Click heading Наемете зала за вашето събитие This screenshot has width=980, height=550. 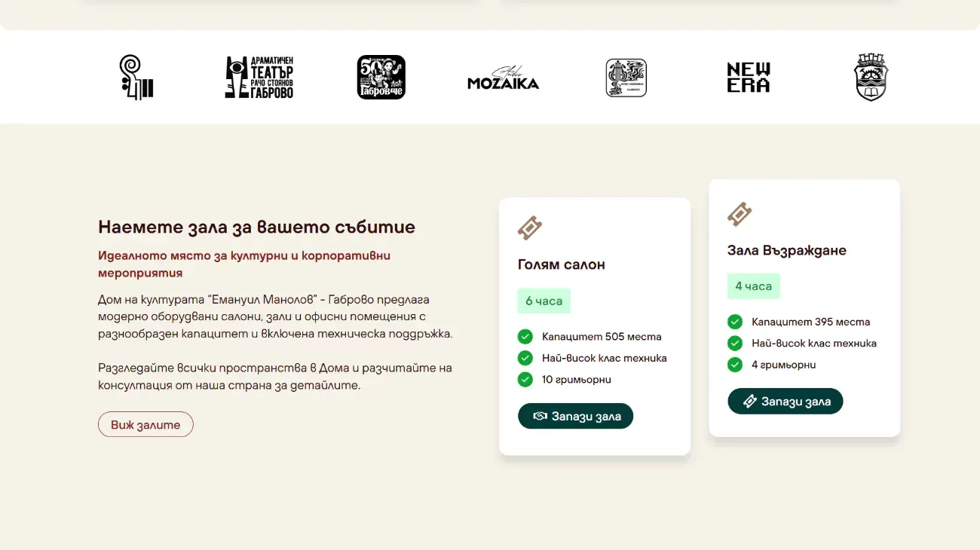point(256,227)
